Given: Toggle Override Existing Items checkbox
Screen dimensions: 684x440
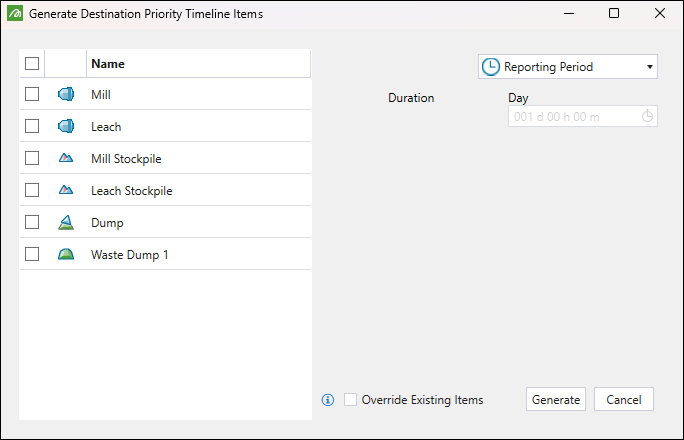Looking at the screenshot, I should click(350, 400).
